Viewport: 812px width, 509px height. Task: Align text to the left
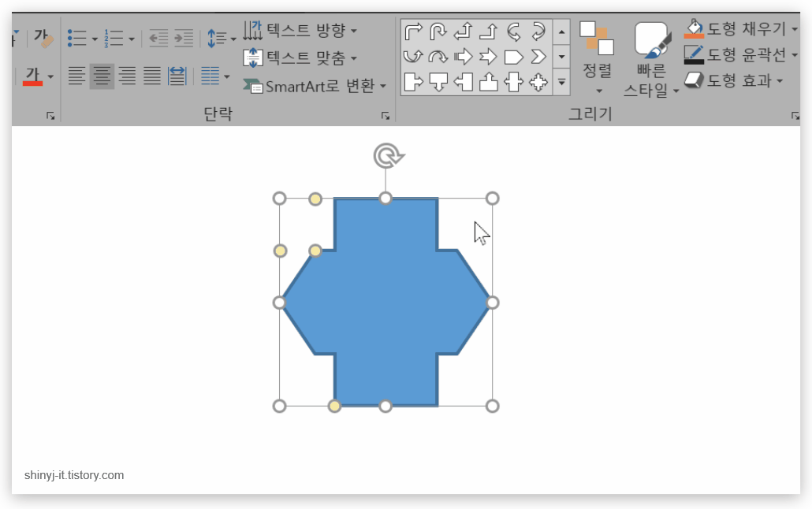click(76, 76)
